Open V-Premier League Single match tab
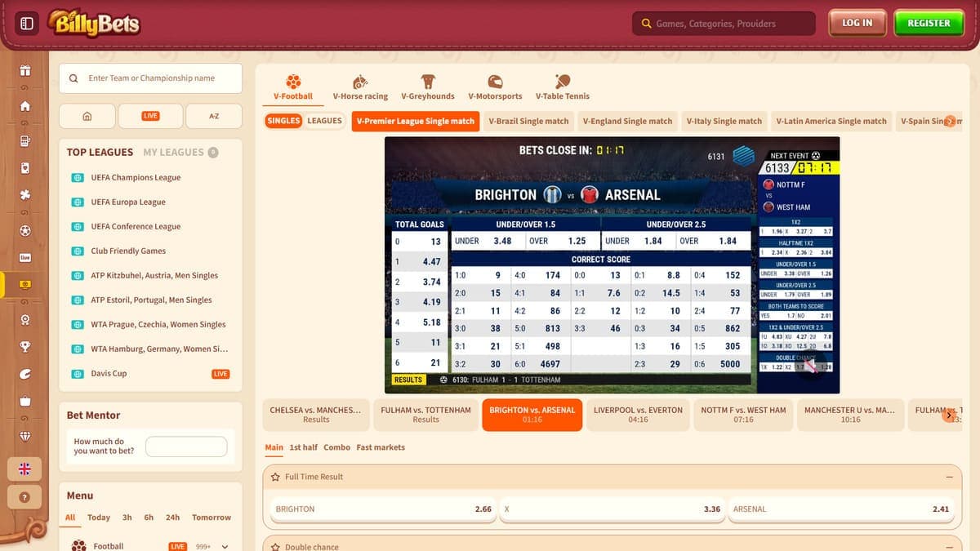Image resolution: width=980 pixels, height=551 pixels. pyautogui.click(x=416, y=121)
